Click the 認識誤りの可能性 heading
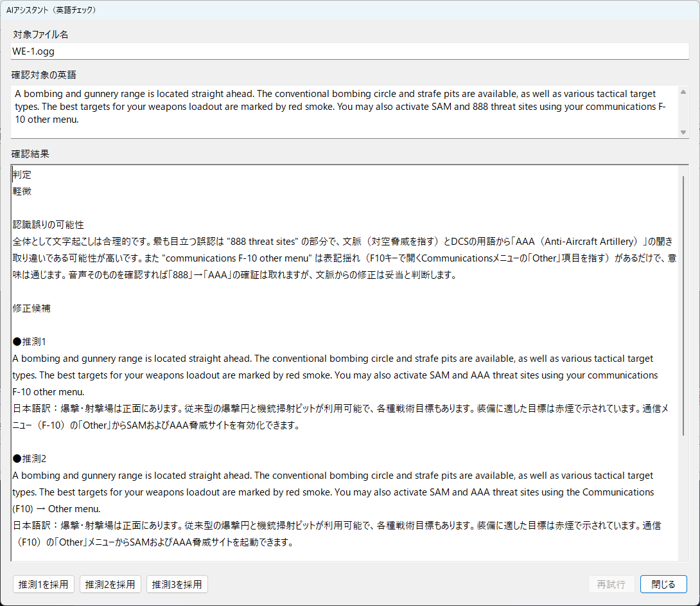Viewport: 700px width, 606px height. coord(48,225)
